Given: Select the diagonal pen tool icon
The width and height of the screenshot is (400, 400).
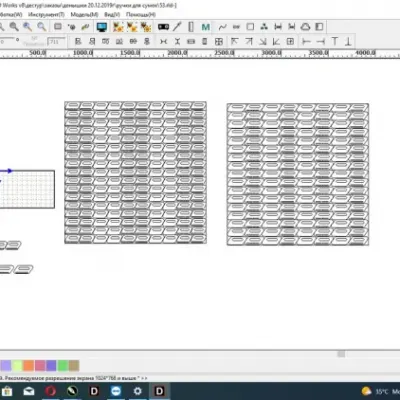Looking at the screenshot, I should tap(177, 27).
